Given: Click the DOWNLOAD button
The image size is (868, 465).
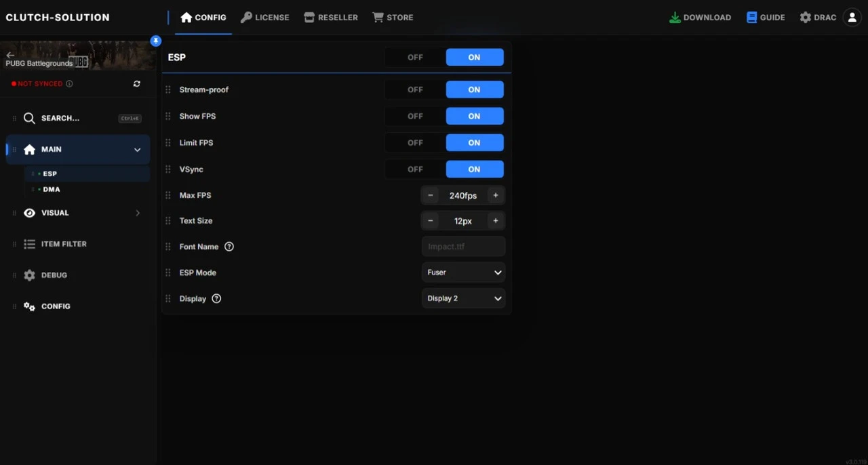Looking at the screenshot, I should (700, 18).
